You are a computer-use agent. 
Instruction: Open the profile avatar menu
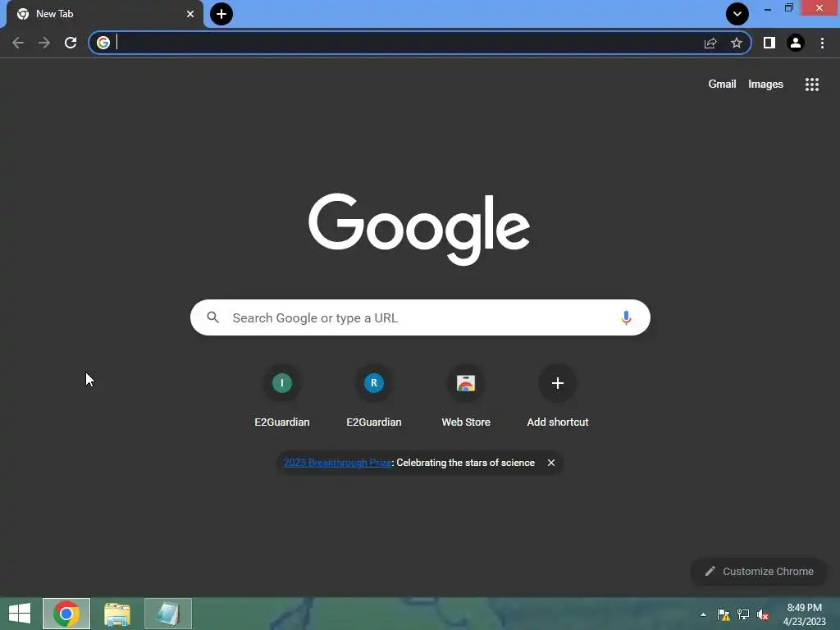pos(796,43)
